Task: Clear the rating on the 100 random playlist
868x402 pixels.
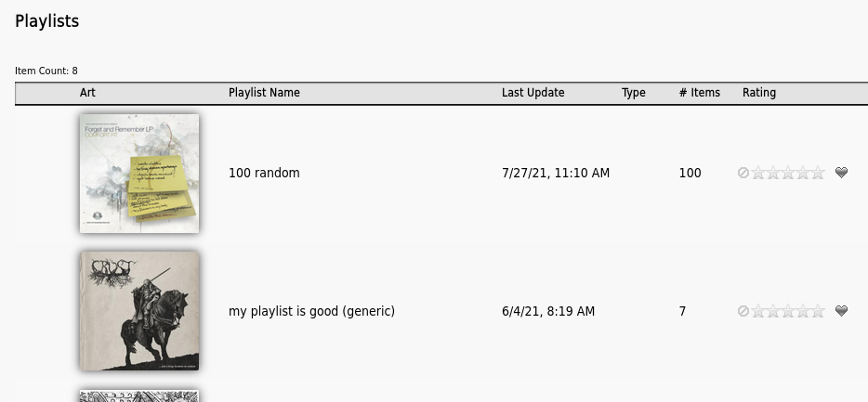Action: click(743, 173)
